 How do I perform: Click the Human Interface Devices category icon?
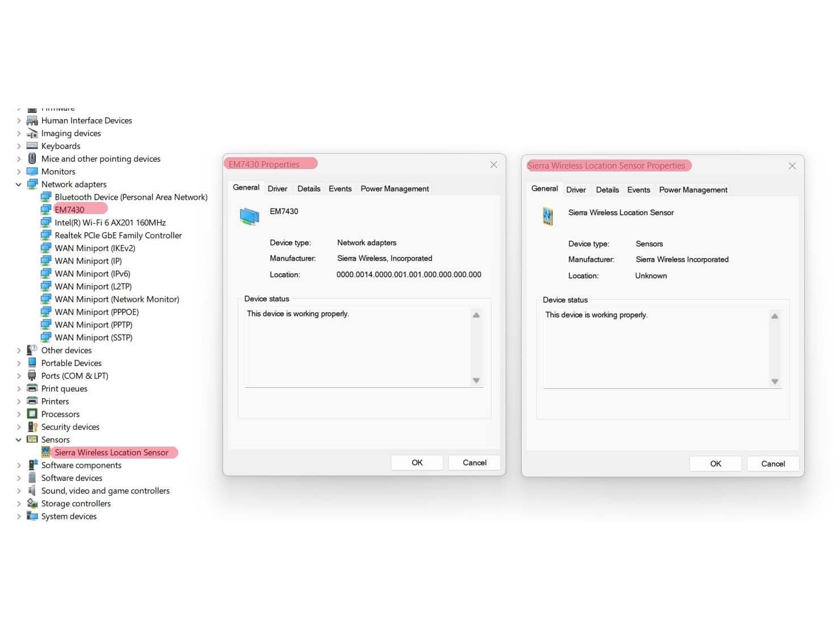[x=32, y=120]
